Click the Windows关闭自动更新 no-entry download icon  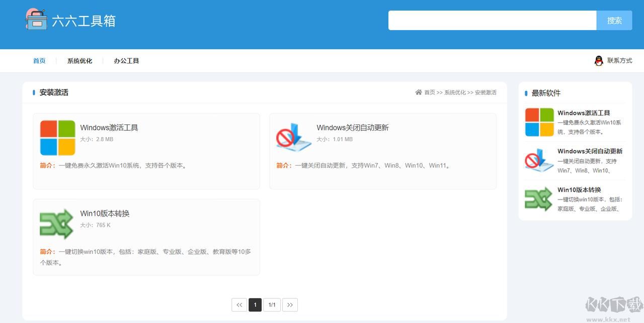click(293, 138)
